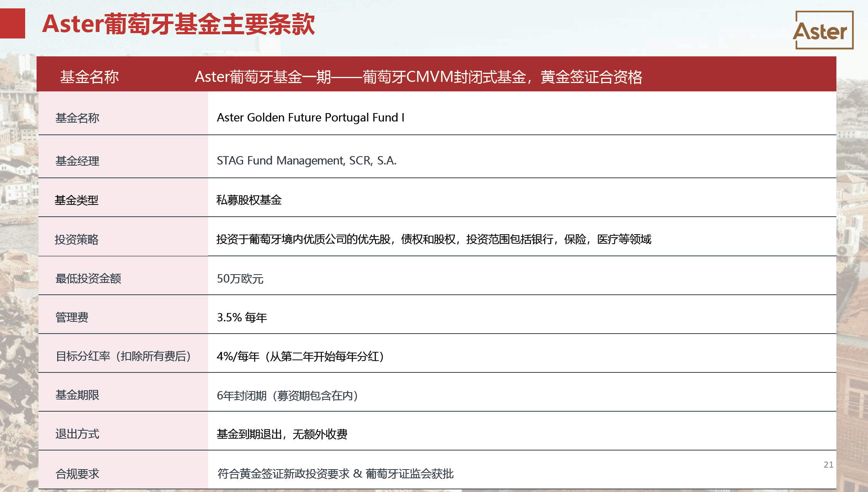Select the '符合黄金签证新政投资要求 & 葡萄牙证监会获批' text
Viewport: 868px width, 492px height.
335,474
